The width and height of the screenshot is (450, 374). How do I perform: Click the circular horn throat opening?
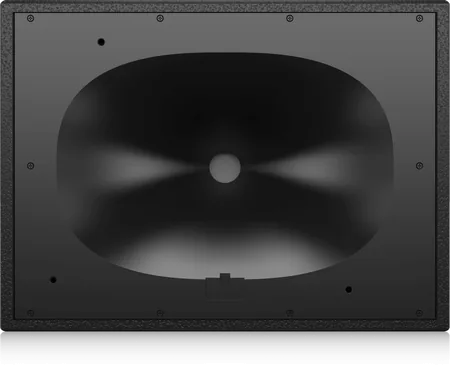(x=225, y=168)
